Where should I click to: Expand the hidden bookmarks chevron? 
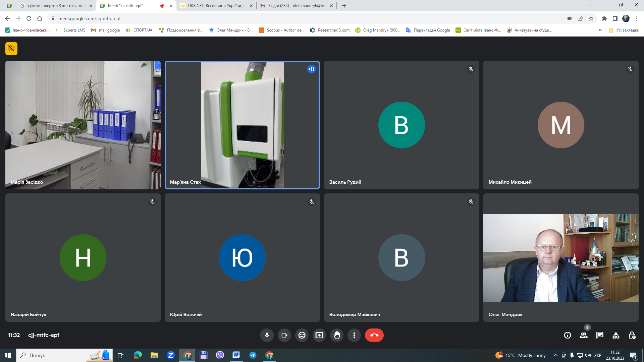point(600,30)
